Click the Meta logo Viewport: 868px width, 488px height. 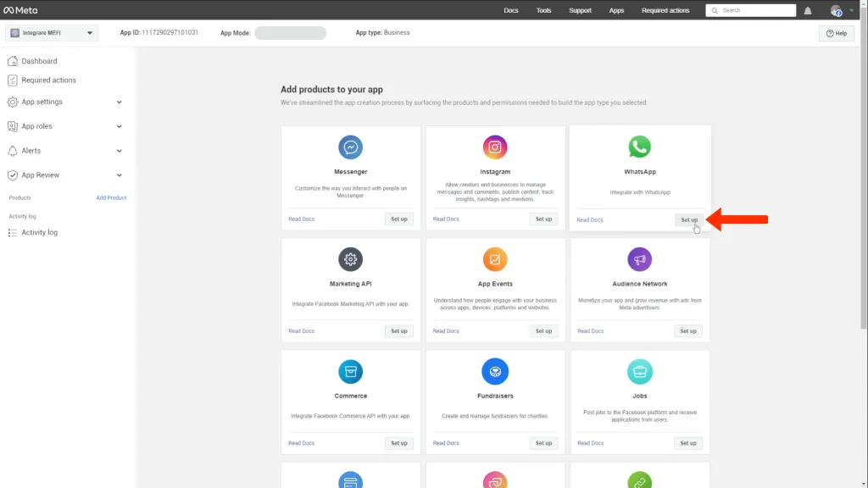(20, 10)
